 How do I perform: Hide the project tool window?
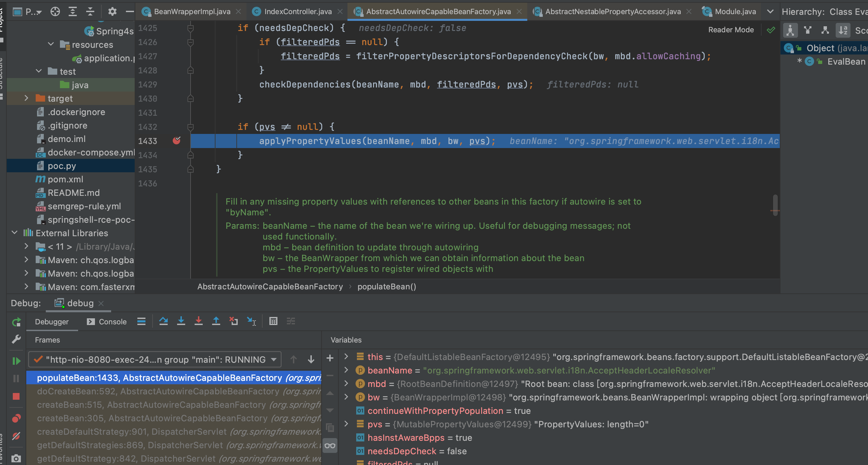(x=129, y=12)
